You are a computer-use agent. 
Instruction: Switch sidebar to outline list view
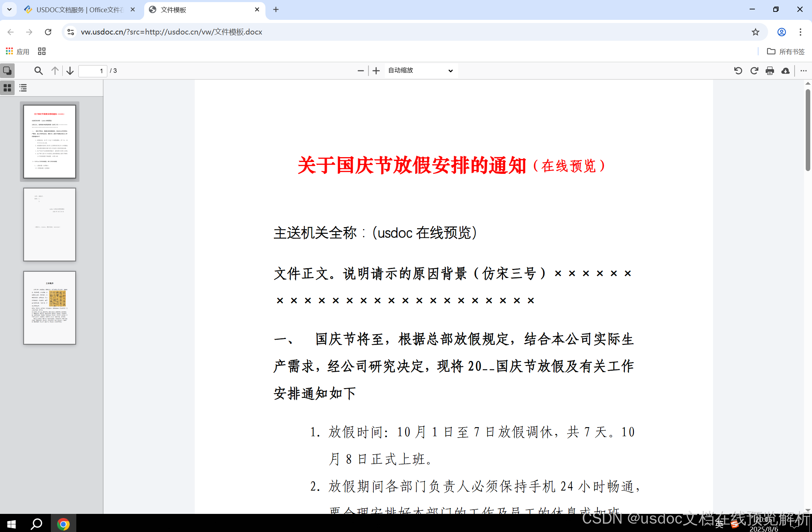pyautogui.click(x=23, y=88)
